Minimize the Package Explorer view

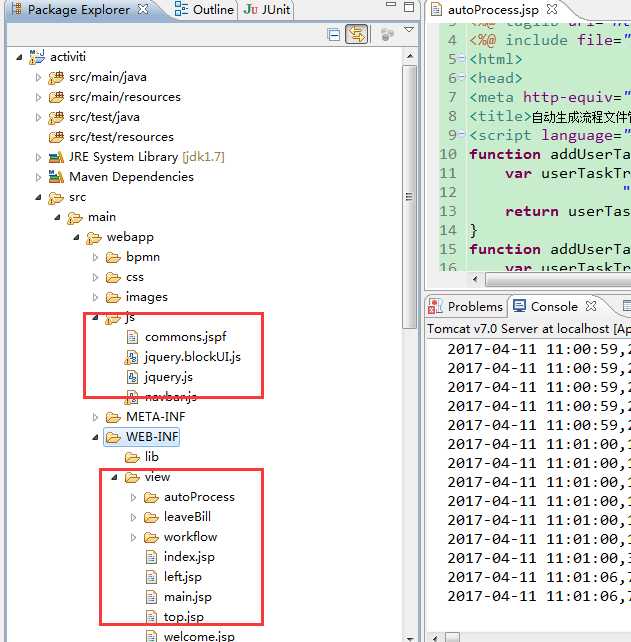391,5
